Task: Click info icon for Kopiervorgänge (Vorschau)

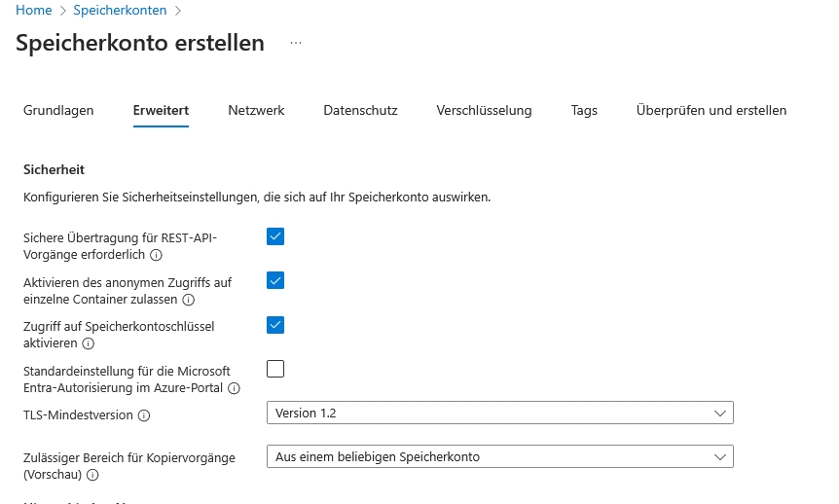Action: pos(93,476)
